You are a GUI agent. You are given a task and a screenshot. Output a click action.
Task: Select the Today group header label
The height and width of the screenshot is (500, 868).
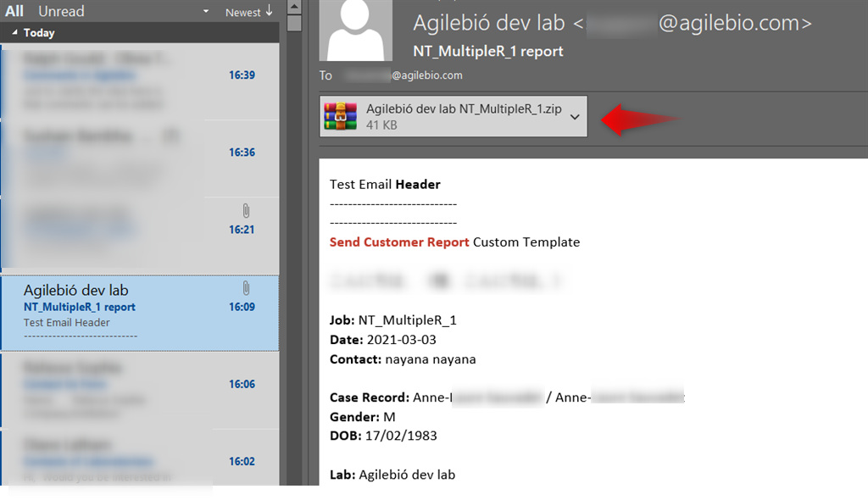(x=39, y=33)
